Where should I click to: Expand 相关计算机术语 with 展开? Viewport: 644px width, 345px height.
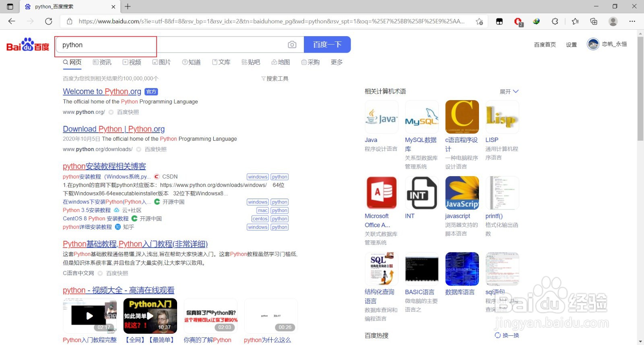tap(509, 92)
